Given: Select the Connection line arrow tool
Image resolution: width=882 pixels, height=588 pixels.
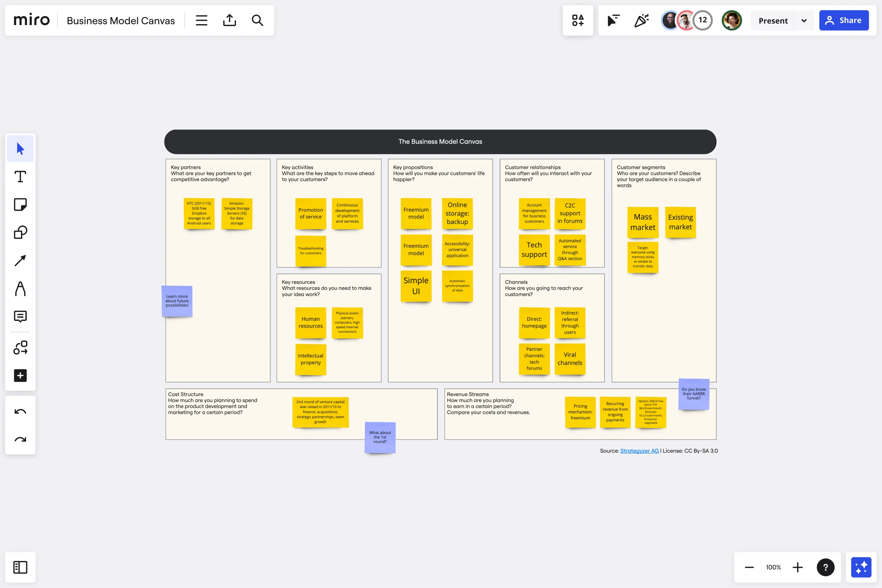Looking at the screenshot, I should (x=20, y=261).
